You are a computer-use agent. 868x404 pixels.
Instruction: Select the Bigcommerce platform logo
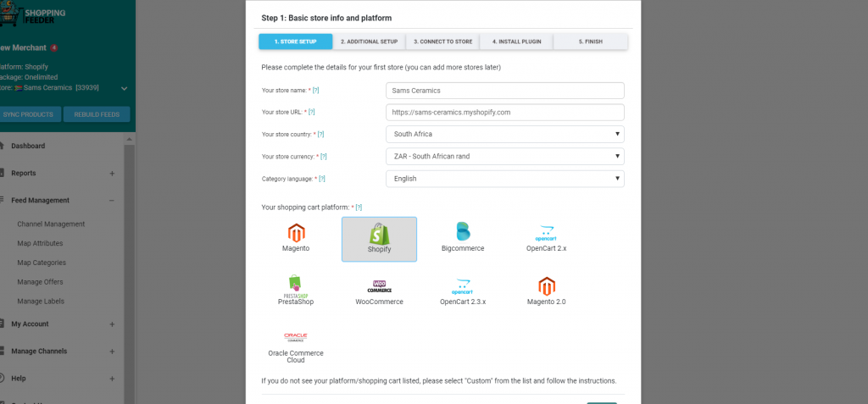pos(463,231)
